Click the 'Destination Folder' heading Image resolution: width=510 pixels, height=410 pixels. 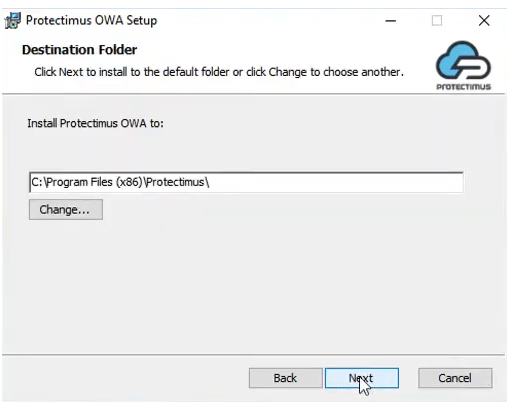pyautogui.click(x=79, y=50)
